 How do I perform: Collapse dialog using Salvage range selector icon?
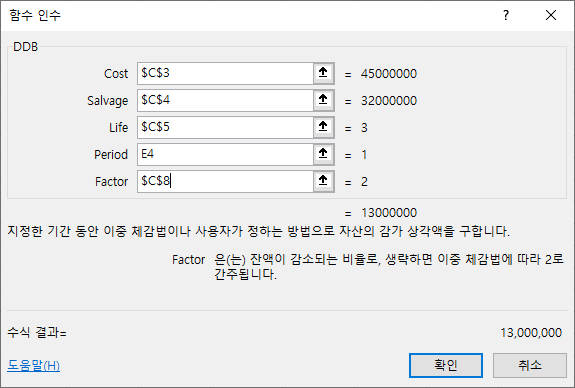(323, 100)
